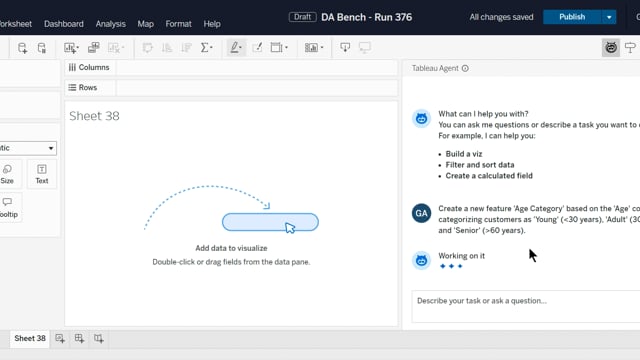Click the Download toolbar icon

(x=345, y=48)
